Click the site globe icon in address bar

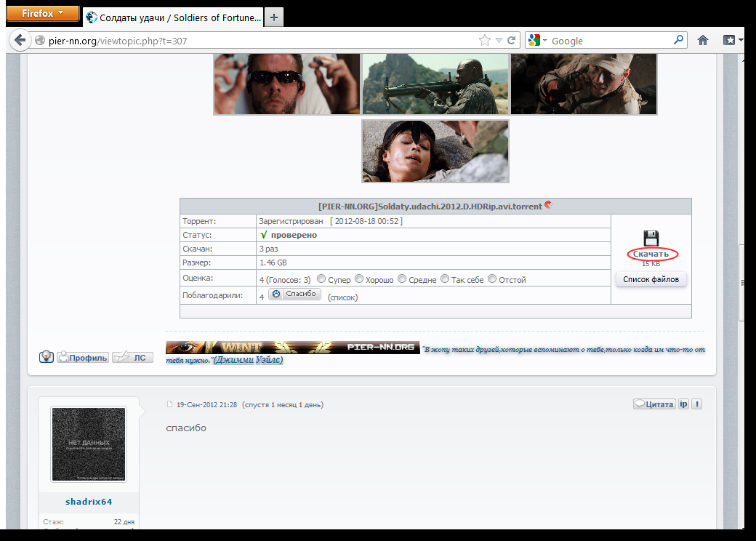[40, 41]
